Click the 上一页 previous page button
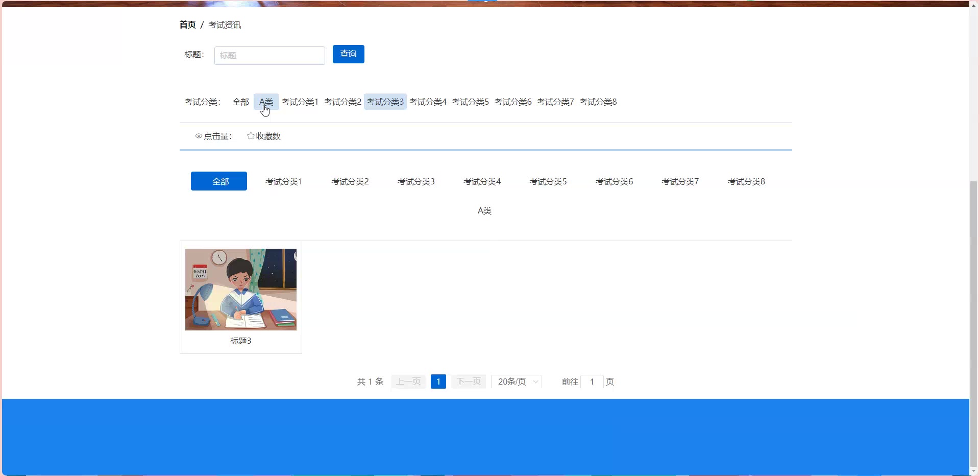 pyautogui.click(x=408, y=382)
